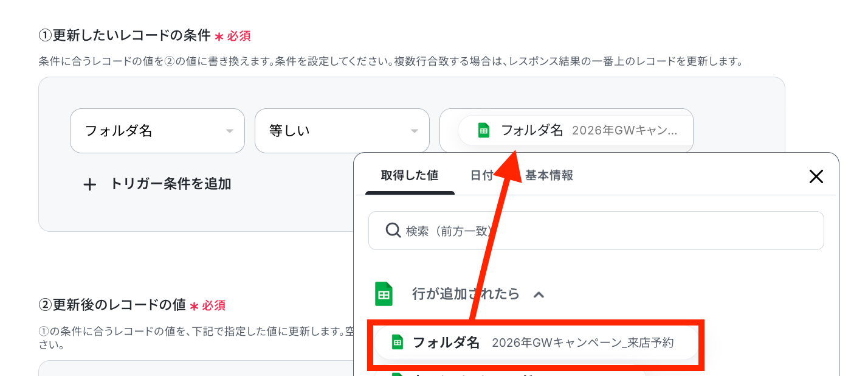868x376 pixels.
Task: Open the フォルダ名 field dropdown
Action: click(157, 131)
